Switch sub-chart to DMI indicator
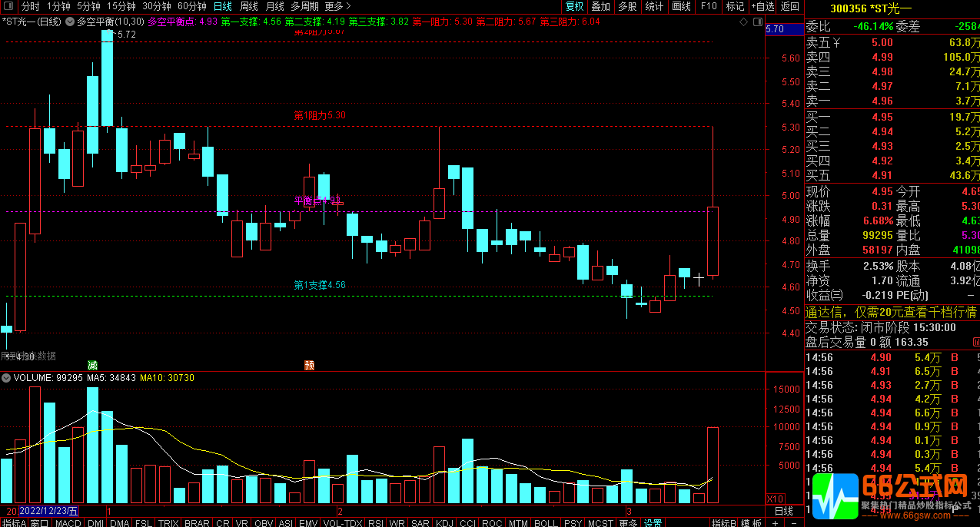 click(x=96, y=522)
